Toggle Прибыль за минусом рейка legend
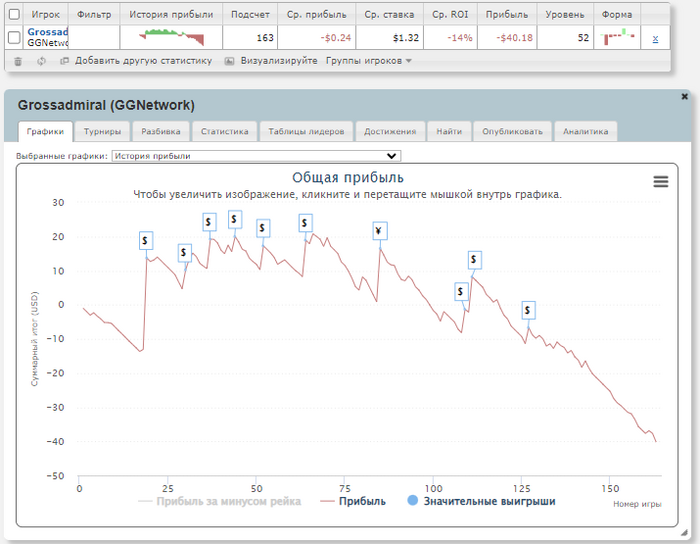This screenshot has width=700, height=544. (220, 501)
